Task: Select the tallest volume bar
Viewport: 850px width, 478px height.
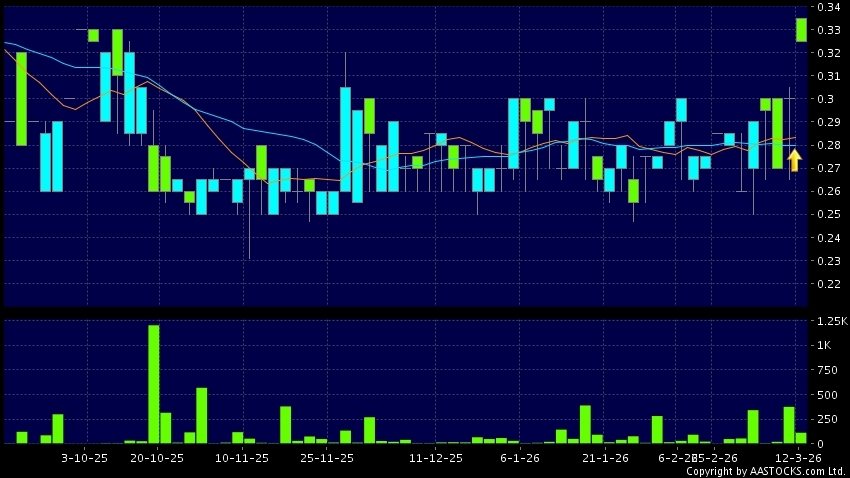Action: click(x=153, y=384)
